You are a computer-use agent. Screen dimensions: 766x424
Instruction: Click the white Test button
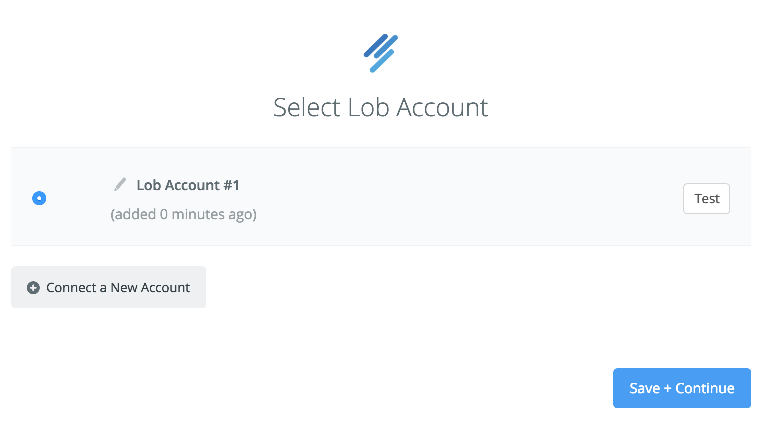click(x=706, y=198)
